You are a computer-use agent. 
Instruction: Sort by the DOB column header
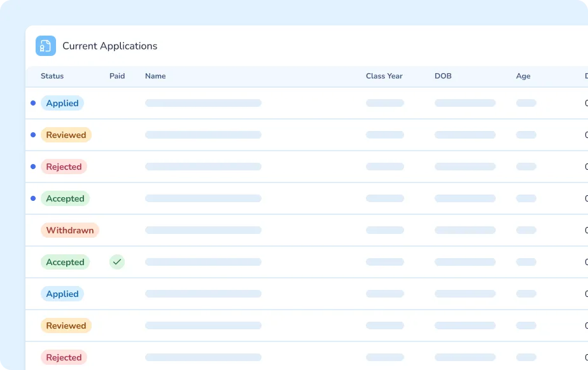coord(443,76)
